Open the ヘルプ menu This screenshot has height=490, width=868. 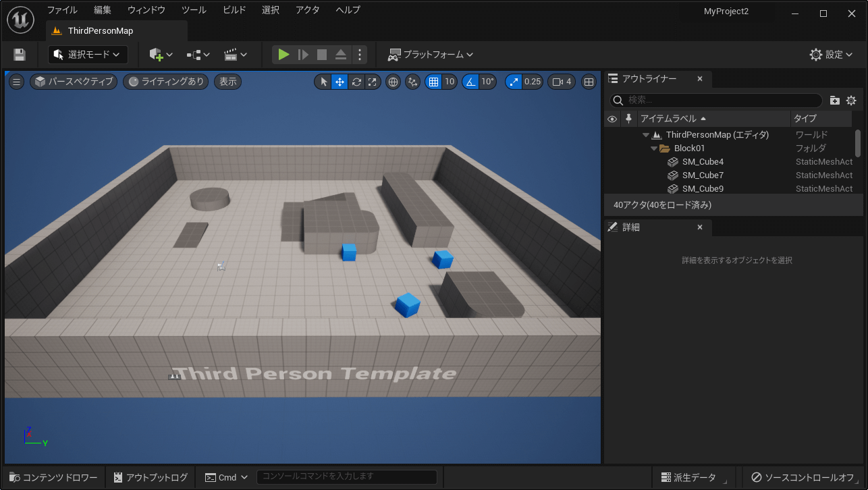click(348, 10)
